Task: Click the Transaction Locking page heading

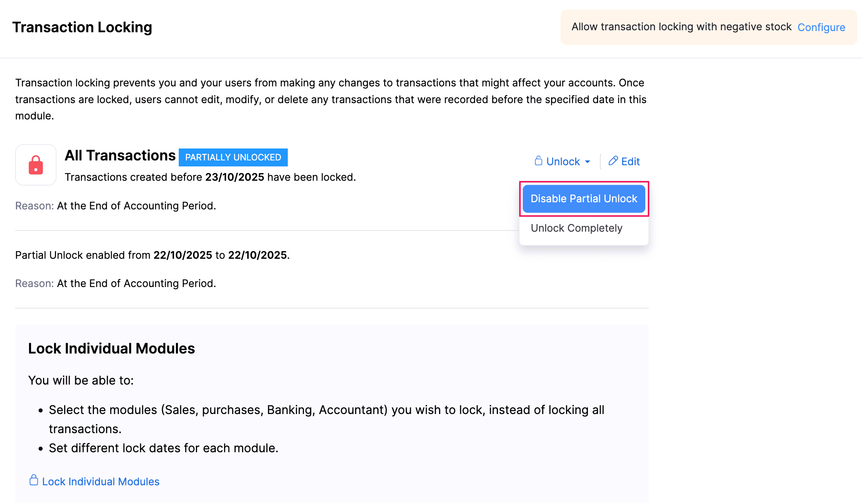Action: (x=82, y=27)
